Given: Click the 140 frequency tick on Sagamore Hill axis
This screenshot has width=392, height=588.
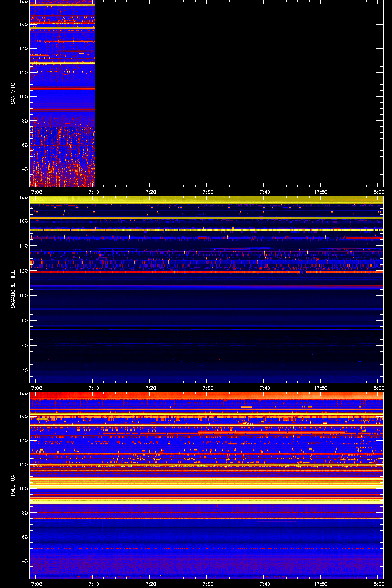Looking at the screenshot, I should [23, 245].
